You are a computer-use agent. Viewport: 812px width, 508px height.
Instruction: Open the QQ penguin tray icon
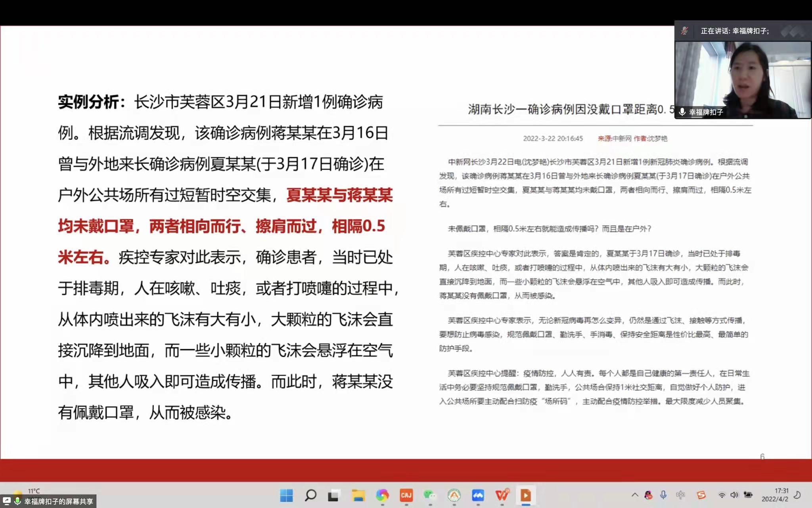(x=649, y=495)
